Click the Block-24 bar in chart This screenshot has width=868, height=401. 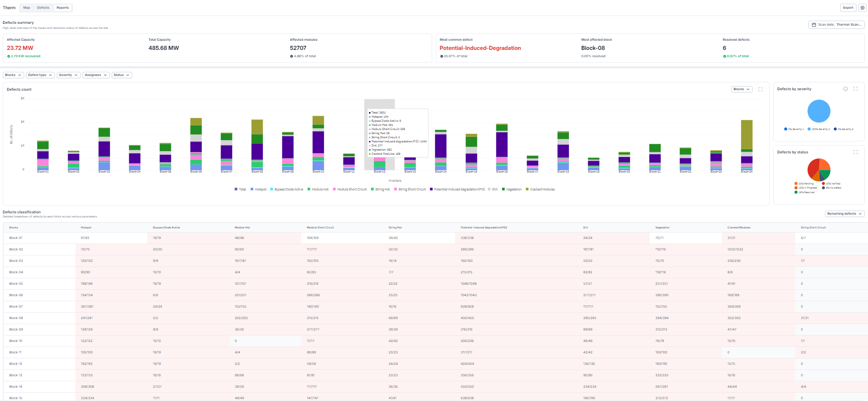(x=747, y=145)
